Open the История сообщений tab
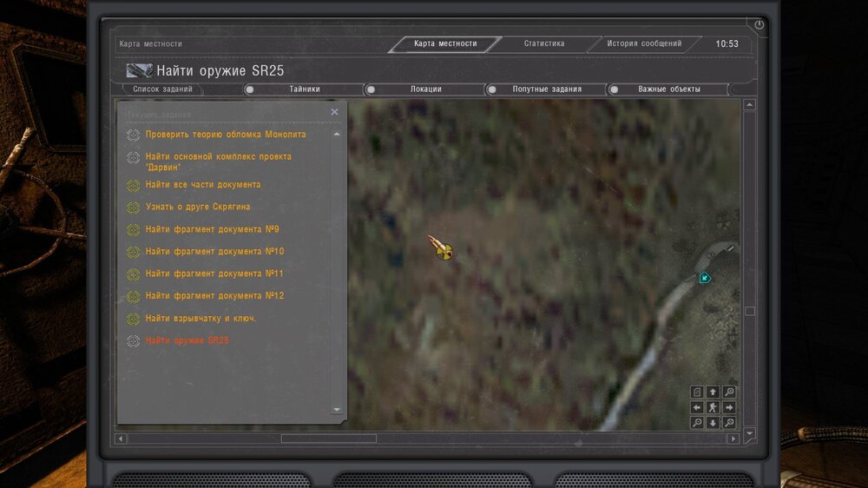The image size is (868, 488). pos(644,43)
